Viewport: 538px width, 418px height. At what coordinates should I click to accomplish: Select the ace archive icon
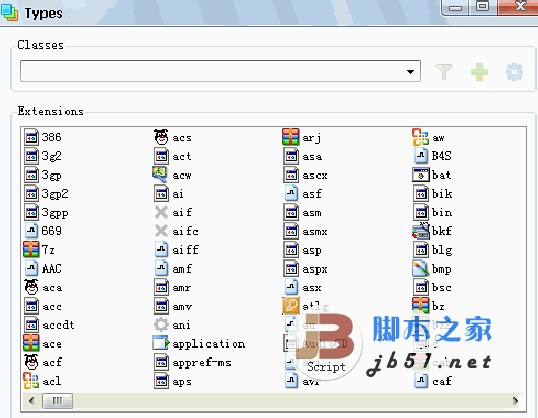click(31, 343)
